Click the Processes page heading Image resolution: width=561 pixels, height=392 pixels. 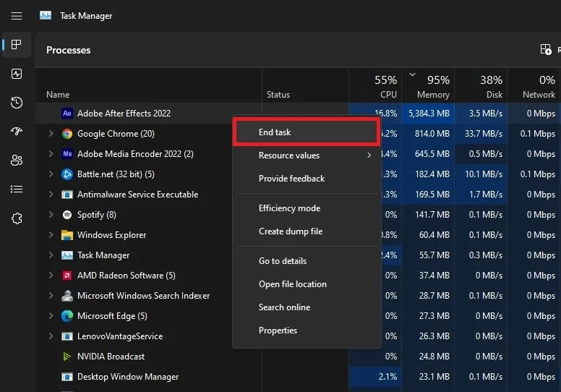click(x=69, y=50)
